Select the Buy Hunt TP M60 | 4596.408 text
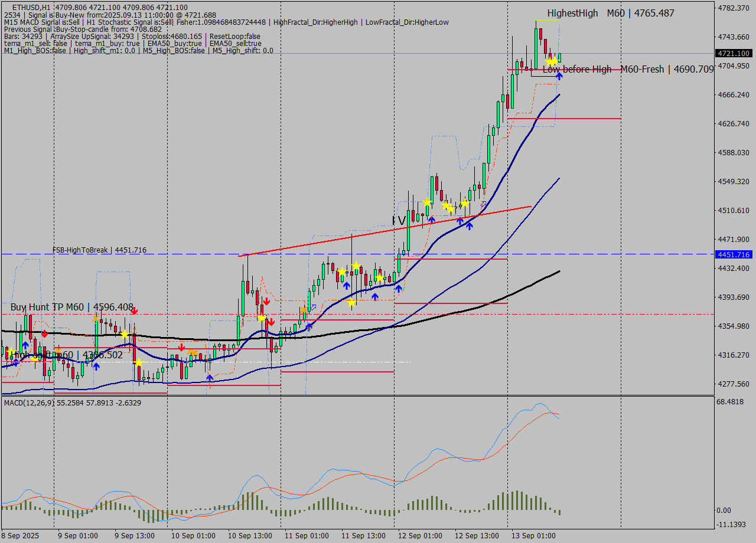 (x=71, y=308)
